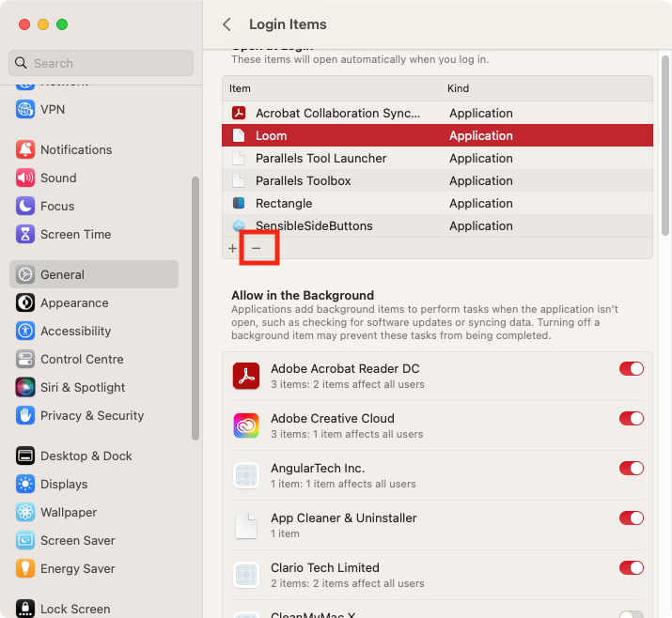Image resolution: width=672 pixels, height=618 pixels.
Task: Click the General gear icon
Action: point(25,274)
